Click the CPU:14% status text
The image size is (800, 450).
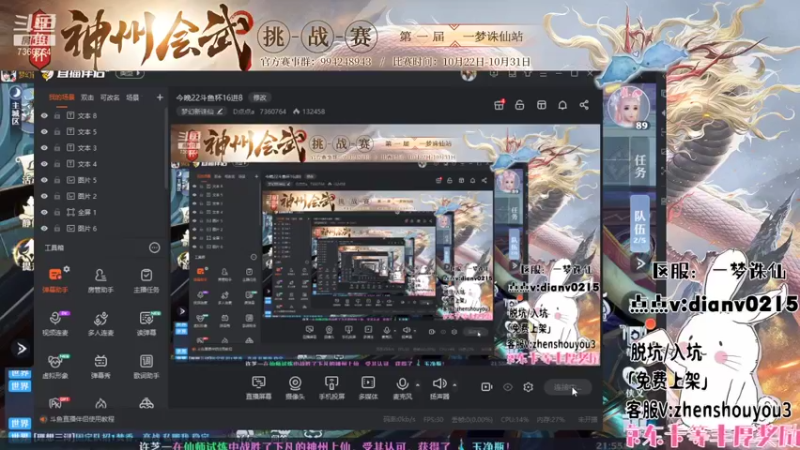[x=514, y=419]
